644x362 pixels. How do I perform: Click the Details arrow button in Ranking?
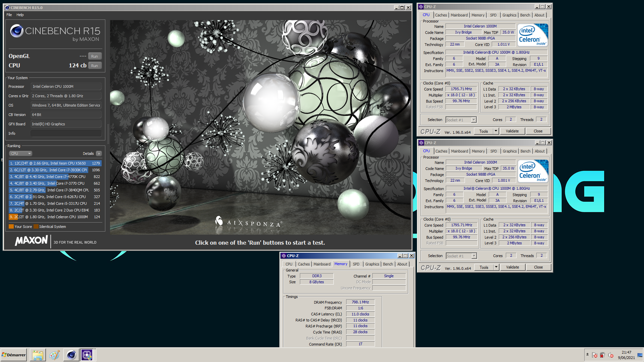point(99,154)
